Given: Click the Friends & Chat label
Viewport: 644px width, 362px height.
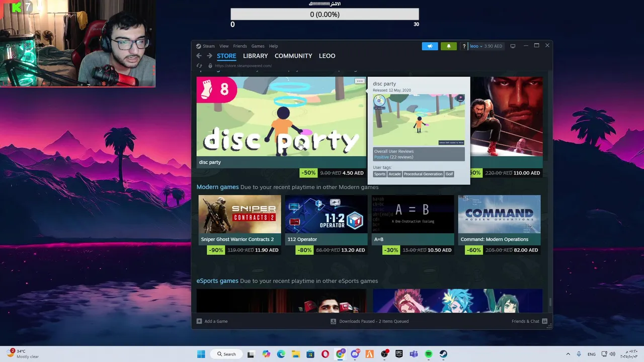Looking at the screenshot, I should tap(525, 321).
